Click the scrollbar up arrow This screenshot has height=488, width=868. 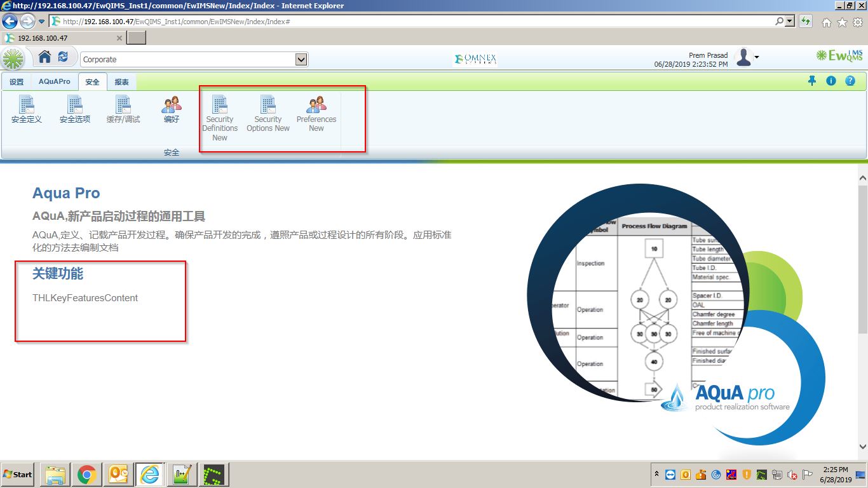click(x=862, y=178)
